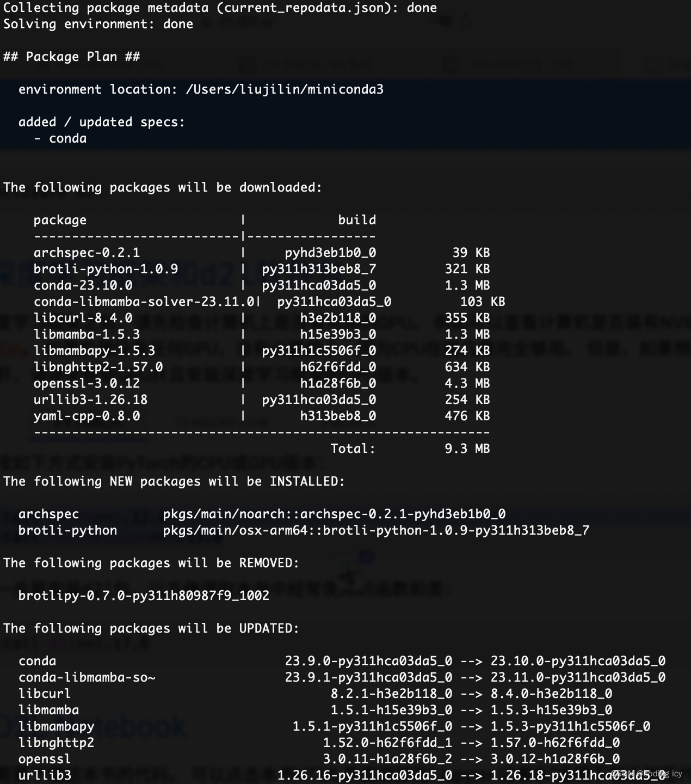691x784 pixels.
Task: Select the '## Package Plan ##' heading
Action: (x=71, y=57)
